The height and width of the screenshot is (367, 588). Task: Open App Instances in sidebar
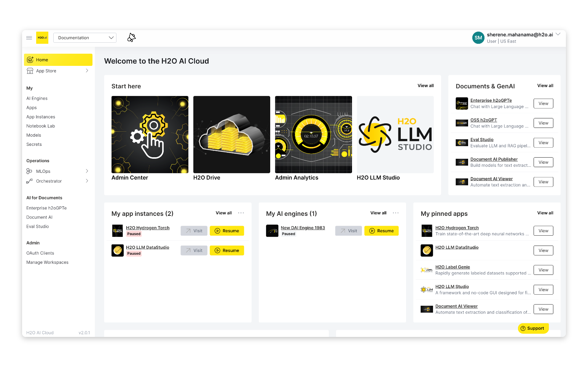41,117
